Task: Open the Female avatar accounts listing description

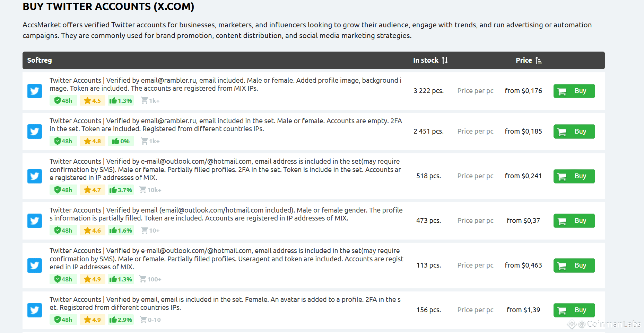Action: [x=225, y=303]
